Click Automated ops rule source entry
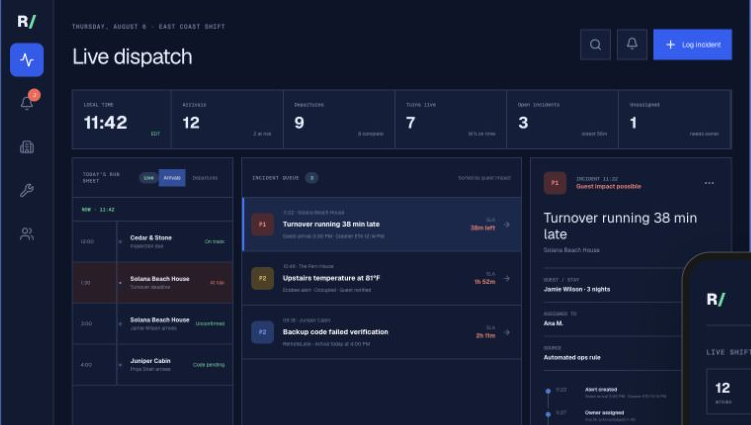Image resolution: width=751 pixels, height=425 pixels. pos(572,357)
